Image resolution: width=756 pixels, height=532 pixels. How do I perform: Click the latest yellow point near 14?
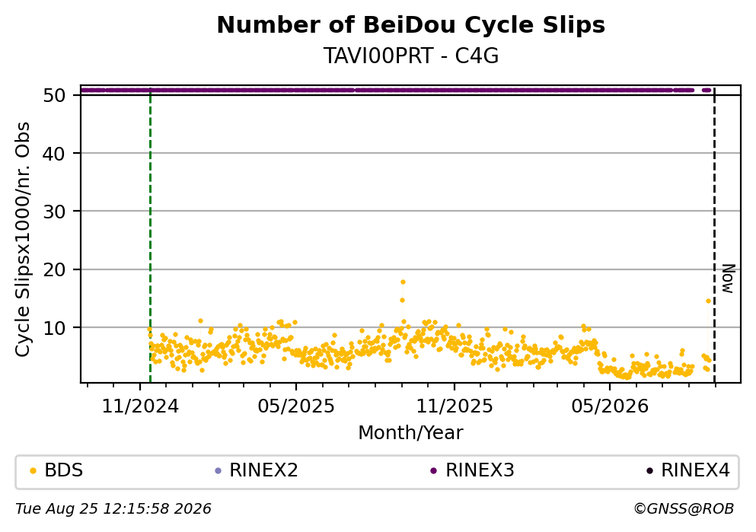coord(708,301)
